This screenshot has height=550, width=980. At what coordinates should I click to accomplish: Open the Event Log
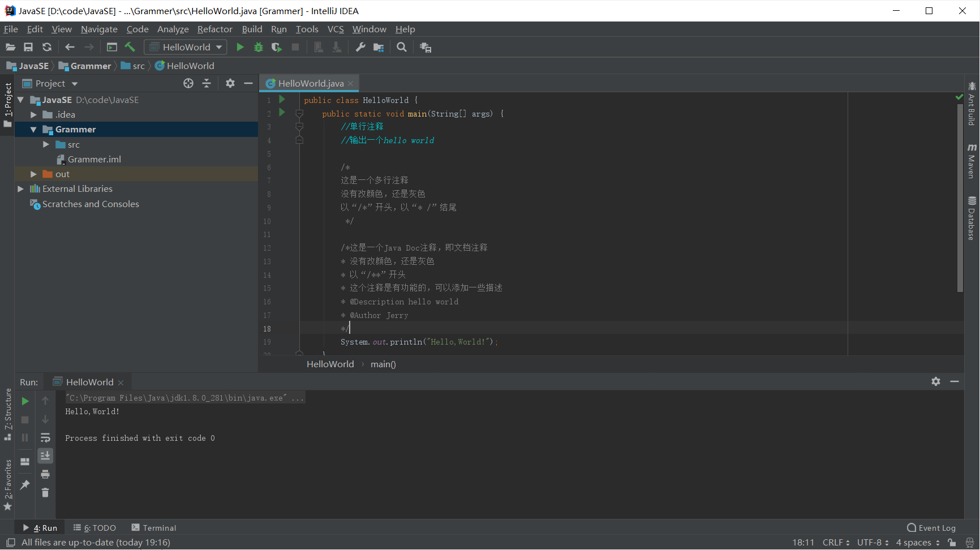coord(931,527)
